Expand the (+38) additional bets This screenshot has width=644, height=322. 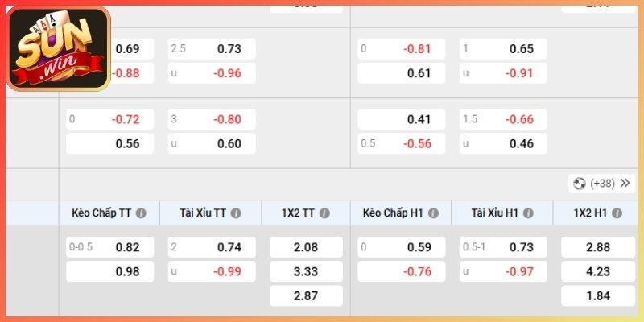(x=602, y=184)
